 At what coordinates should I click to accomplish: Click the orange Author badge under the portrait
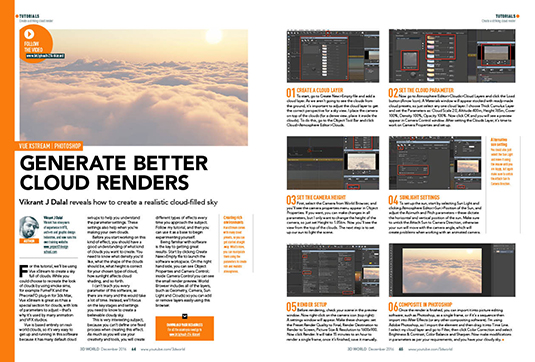point(29,241)
